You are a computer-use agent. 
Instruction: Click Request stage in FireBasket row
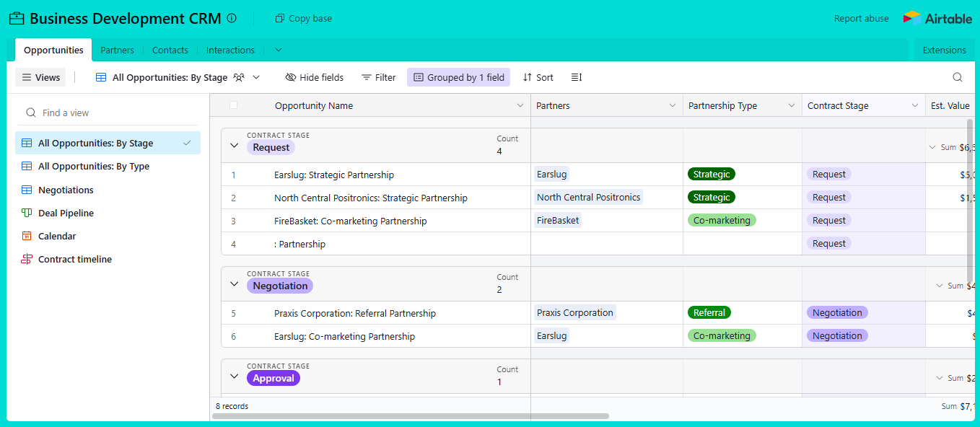pos(829,220)
